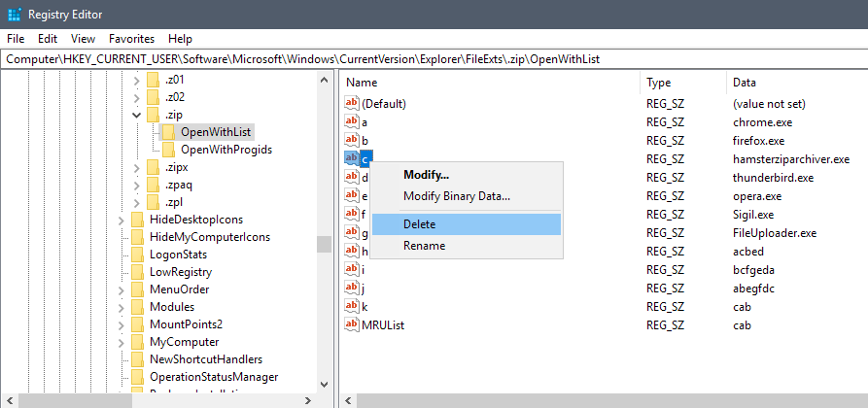Viewport: 868px width, 408px height.
Task: Expand the .zpaq key
Action: pos(137,186)
